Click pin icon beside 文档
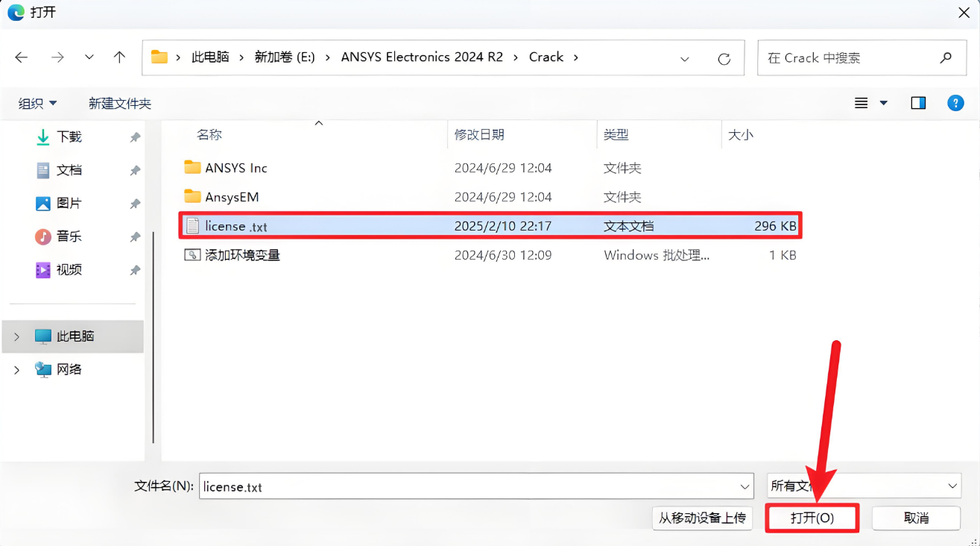 (135, 171)
